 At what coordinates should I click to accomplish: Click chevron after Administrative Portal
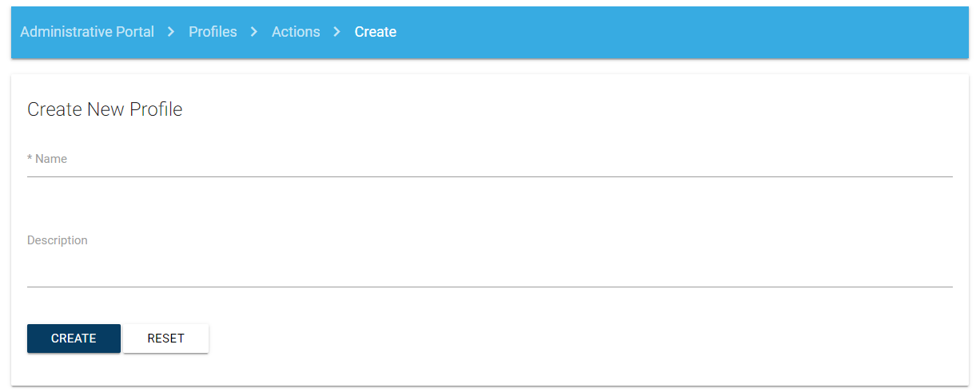click(x=171, y=32)
